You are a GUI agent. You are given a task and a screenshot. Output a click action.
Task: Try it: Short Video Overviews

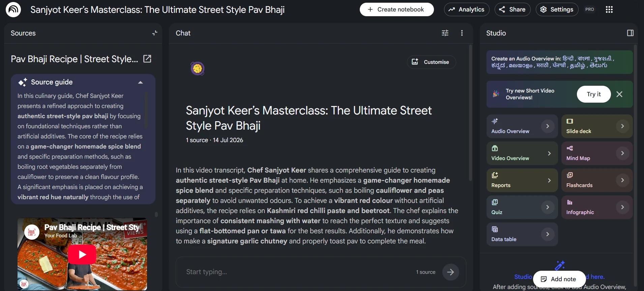(594, 94)
